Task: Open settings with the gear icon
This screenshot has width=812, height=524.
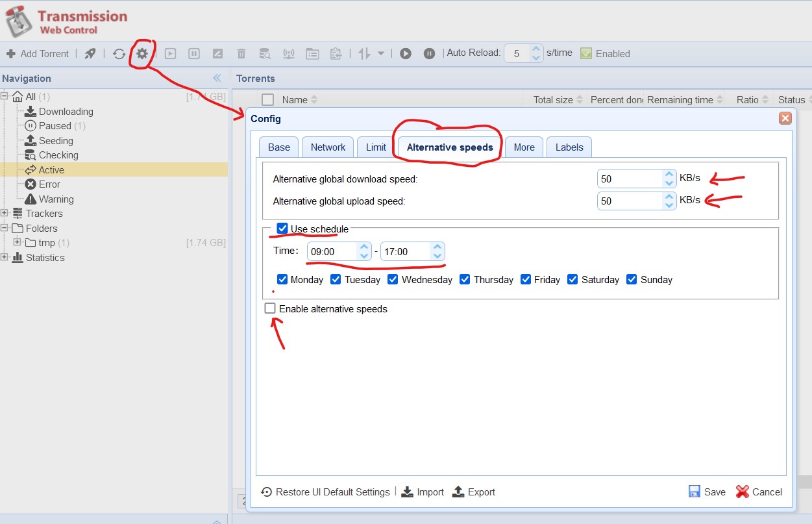Action: pos(142,54)
